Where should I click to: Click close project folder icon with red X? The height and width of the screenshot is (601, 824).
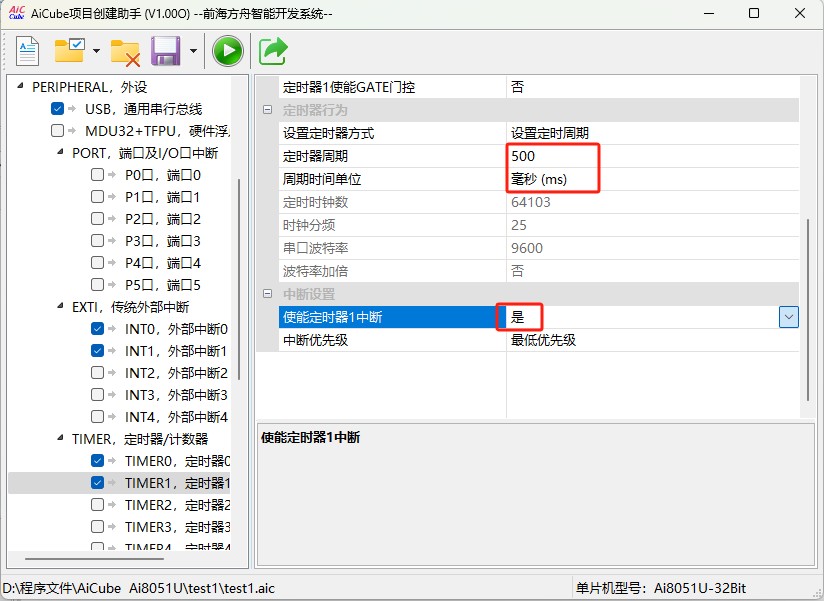point(125,53)
